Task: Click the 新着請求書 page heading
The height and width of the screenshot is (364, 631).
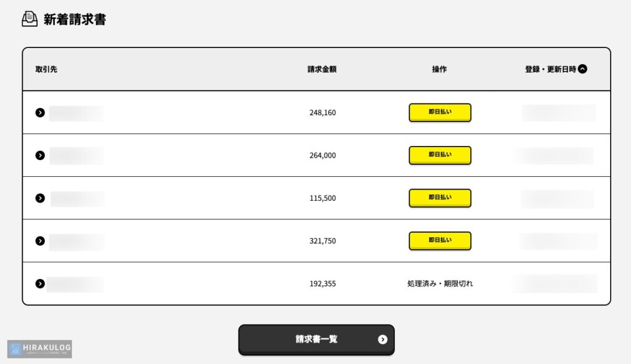Action: click(x=75, y=20)
